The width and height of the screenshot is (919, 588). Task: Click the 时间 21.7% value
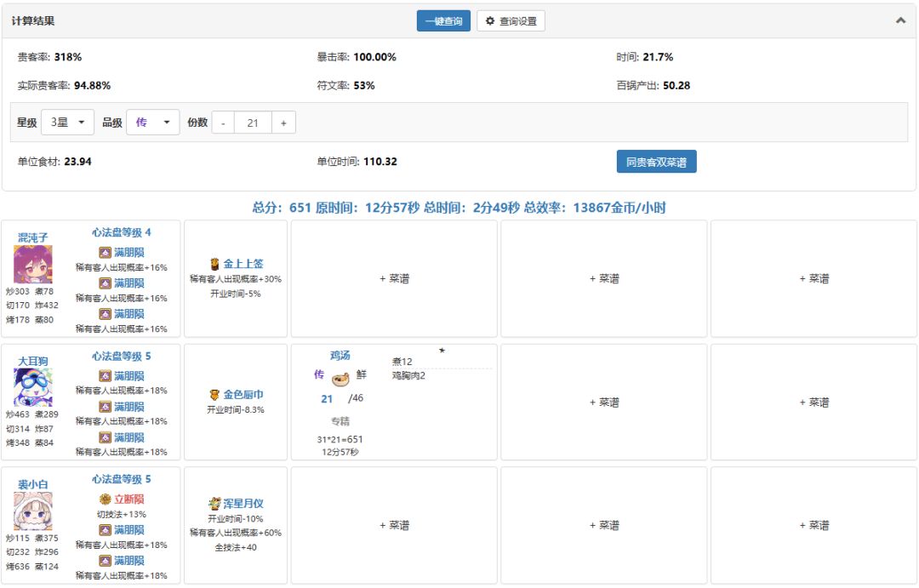click(658, 57)
